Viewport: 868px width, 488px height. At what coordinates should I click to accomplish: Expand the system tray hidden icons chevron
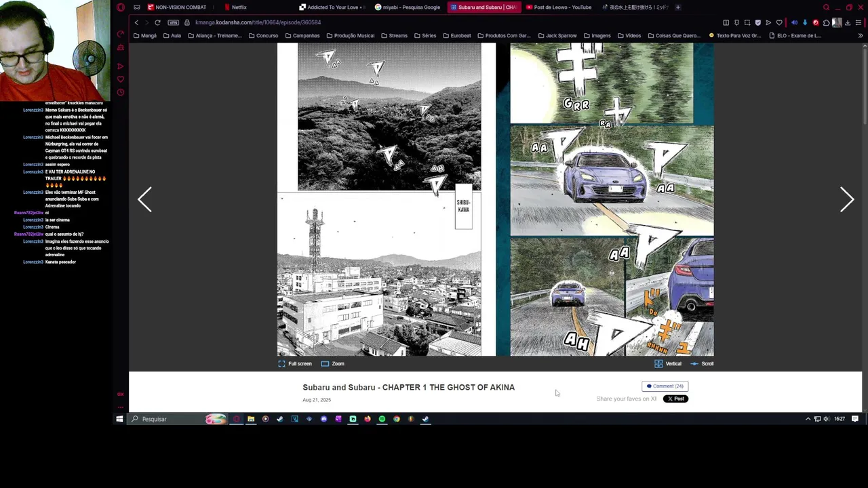pyautogui.click(x=808, y=419)
